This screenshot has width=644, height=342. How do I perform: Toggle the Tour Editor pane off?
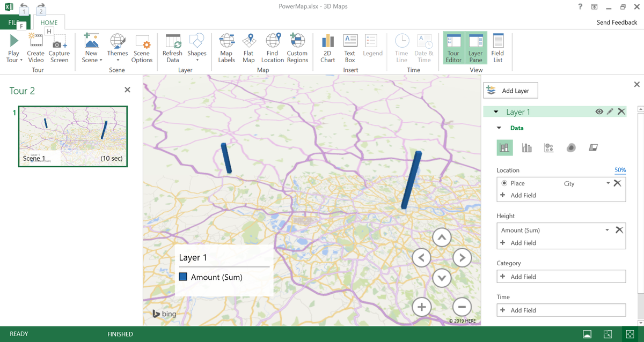[x=453, y=49]
